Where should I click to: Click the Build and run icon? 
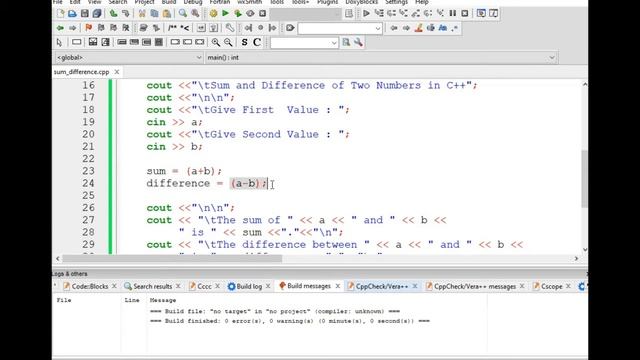click(x=238, y=13)
